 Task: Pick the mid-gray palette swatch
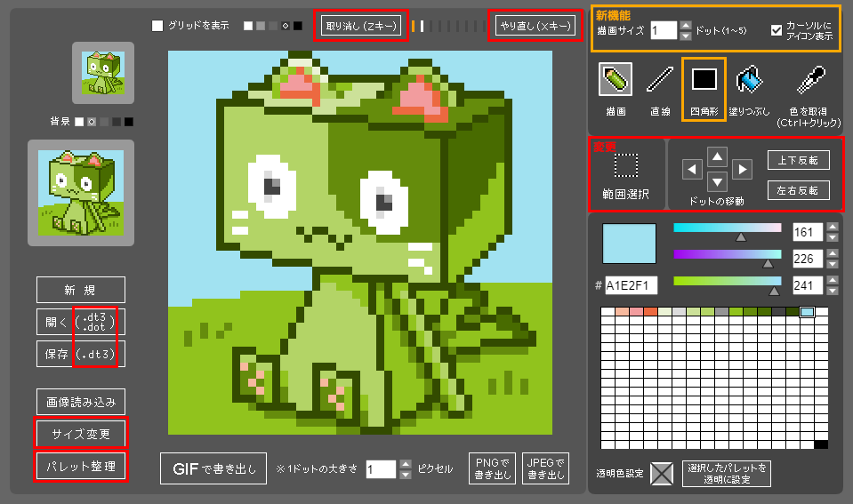pos(722,311)
